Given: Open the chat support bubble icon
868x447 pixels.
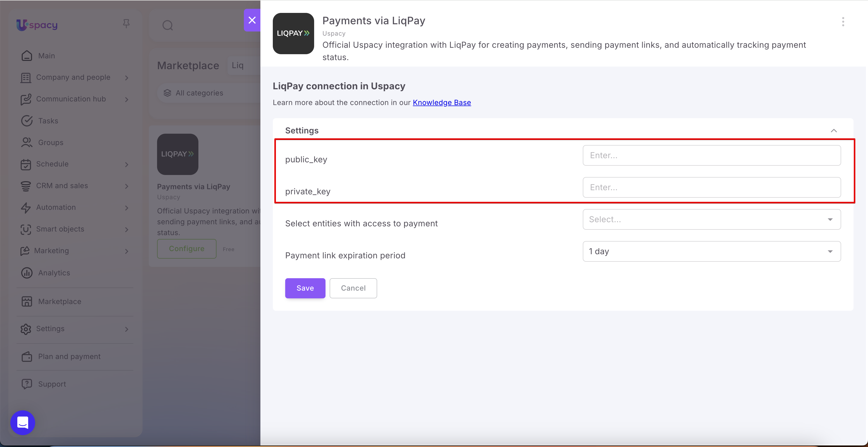Looking at the screenshot, I should pos(22,422).
